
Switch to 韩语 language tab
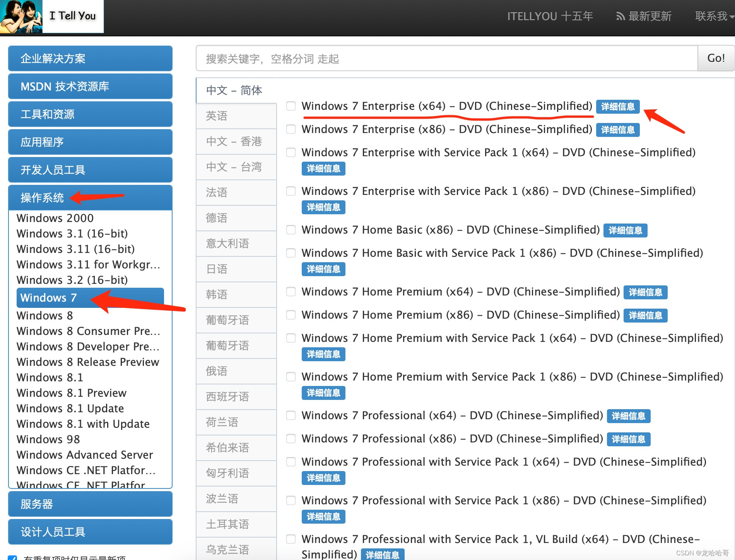[x=236, y=295]
